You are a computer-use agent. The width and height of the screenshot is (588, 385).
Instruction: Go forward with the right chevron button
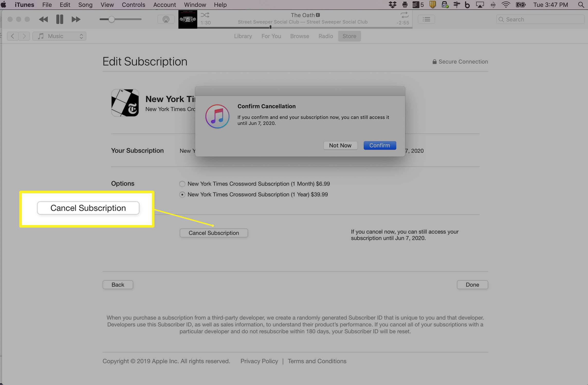point(24,36)
